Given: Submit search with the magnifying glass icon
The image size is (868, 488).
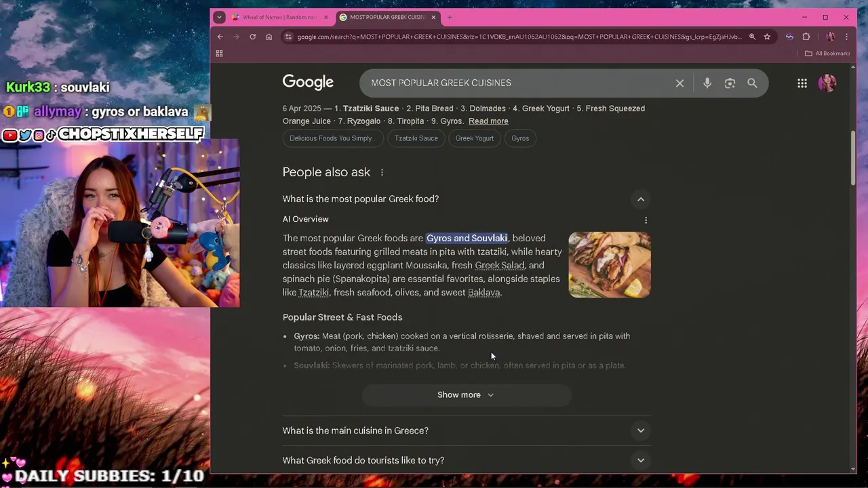Looking at the screenshot, I should pos(752,83).
